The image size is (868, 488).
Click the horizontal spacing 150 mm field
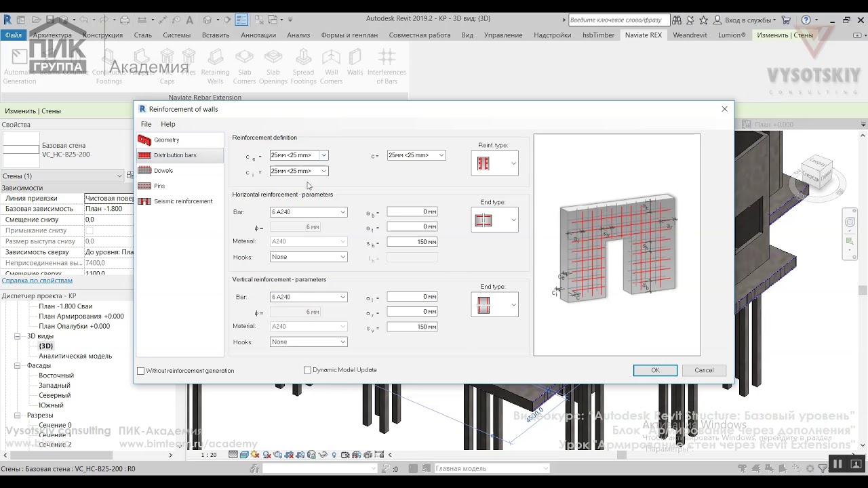click(x=412, y=242)
